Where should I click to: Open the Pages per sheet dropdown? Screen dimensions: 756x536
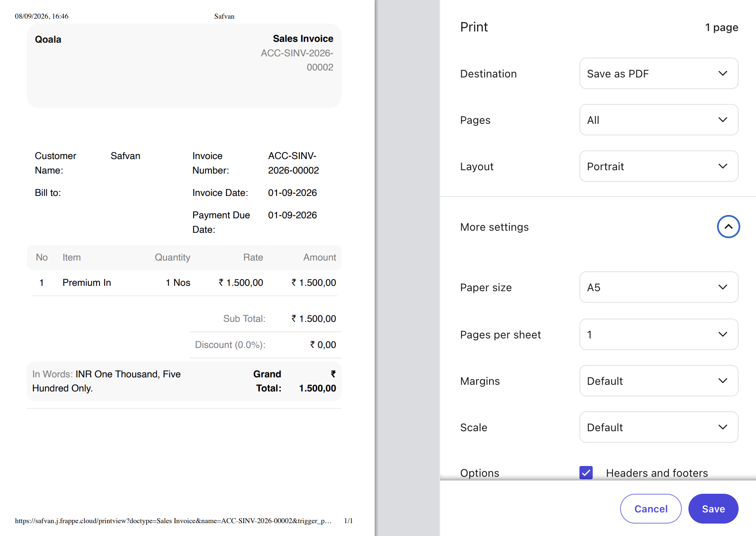(659, 334)
